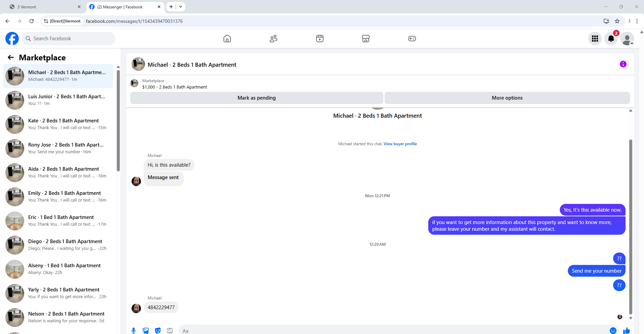Open Kate's 2 Beds chat
The image size is (644, 334).
click(x=58, y=124)
